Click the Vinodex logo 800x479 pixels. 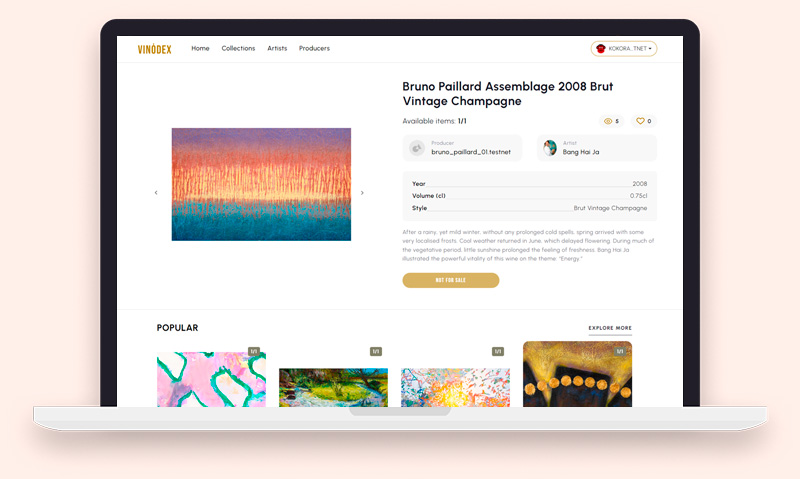point(155,49)
